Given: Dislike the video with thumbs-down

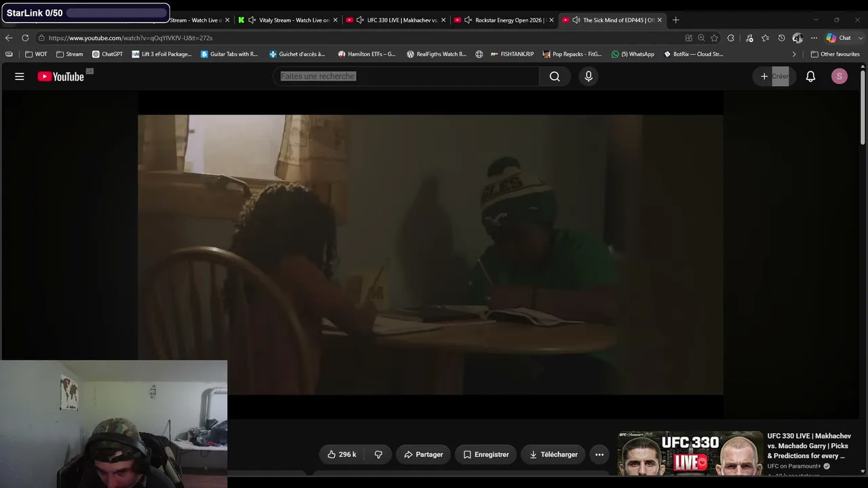Looking at the screenshot, I should click(378, 455).
